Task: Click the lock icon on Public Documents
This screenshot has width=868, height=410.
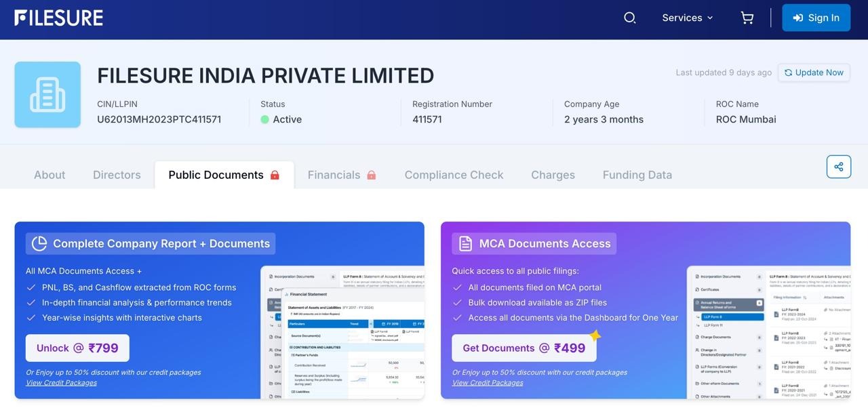Action: click(275, 175)
